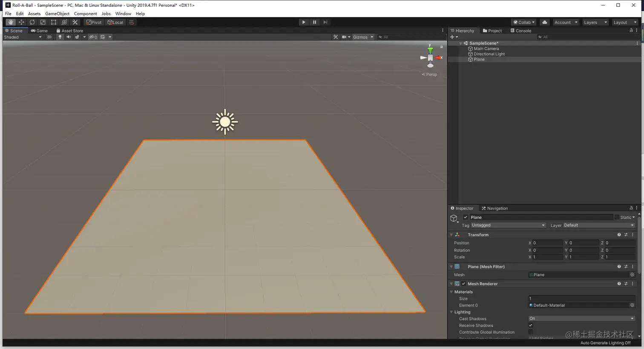
Task: Switch to the Game tab
Action: tap(39, 31)
